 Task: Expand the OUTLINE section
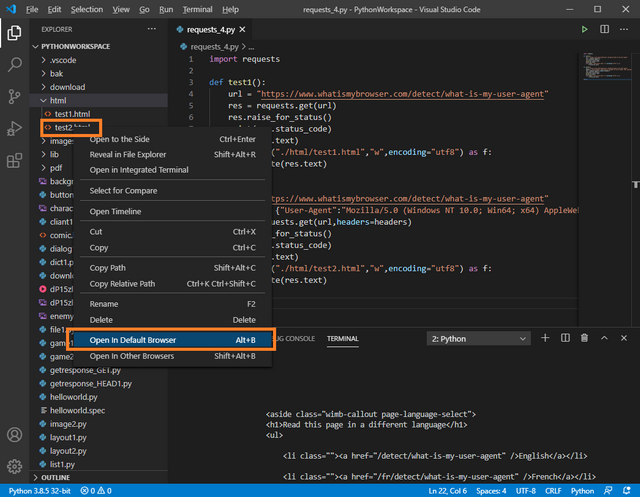[x=98, y=477]
